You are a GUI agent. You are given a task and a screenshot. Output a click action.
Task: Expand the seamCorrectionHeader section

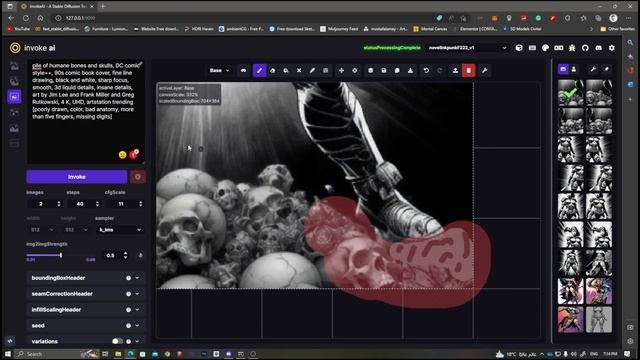pos(86,294)
